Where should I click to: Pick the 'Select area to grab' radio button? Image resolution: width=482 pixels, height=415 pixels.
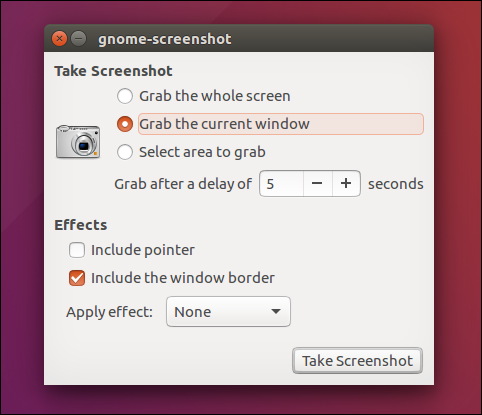pos(125,152)
